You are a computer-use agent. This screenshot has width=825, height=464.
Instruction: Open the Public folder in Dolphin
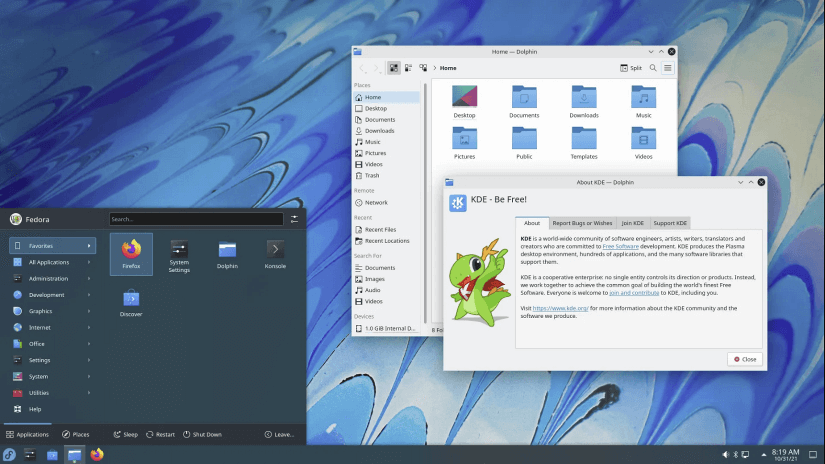524,143
